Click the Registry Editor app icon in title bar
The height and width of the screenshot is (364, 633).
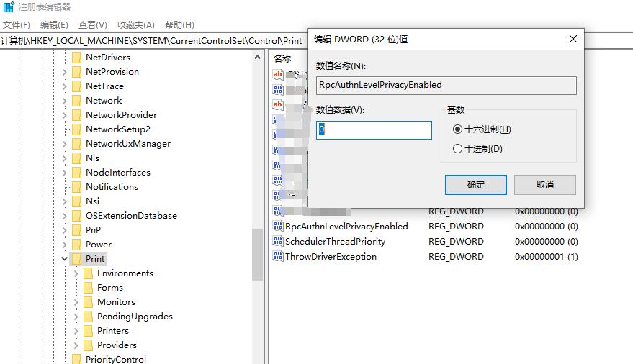pos(8,7)
